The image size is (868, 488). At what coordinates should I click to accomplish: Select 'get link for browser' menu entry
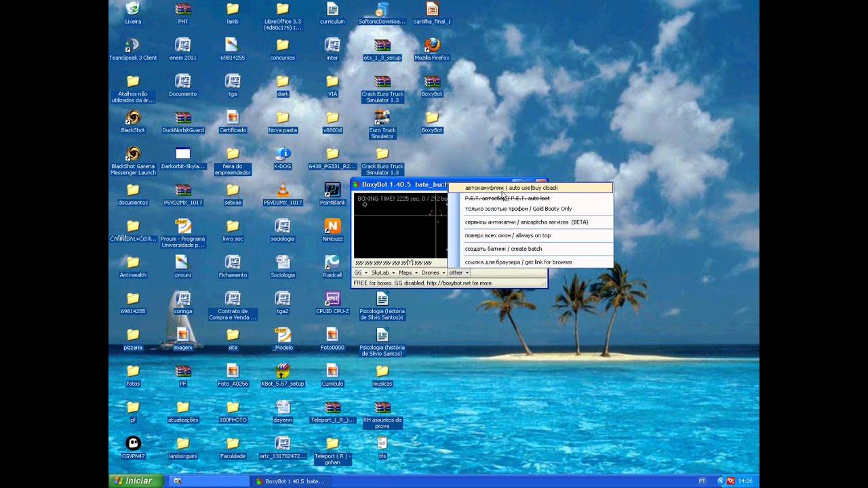point(530,262)
